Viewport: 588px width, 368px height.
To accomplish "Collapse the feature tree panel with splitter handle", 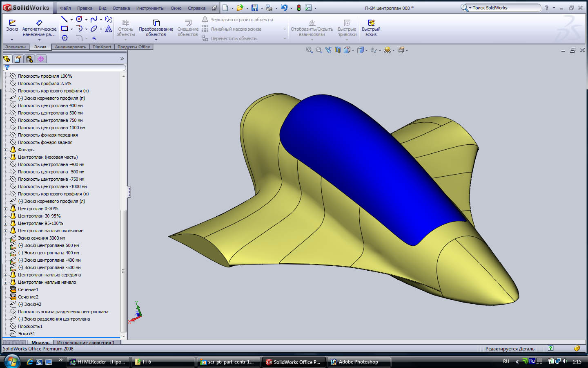I will tap(129, 192).
